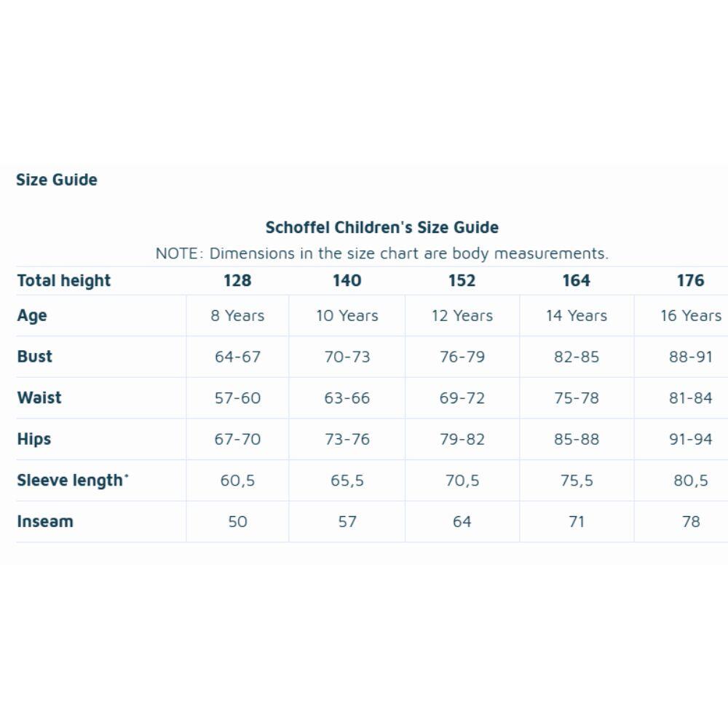
Task: Click the 128 total height column header
Action: tap(237, 280)
